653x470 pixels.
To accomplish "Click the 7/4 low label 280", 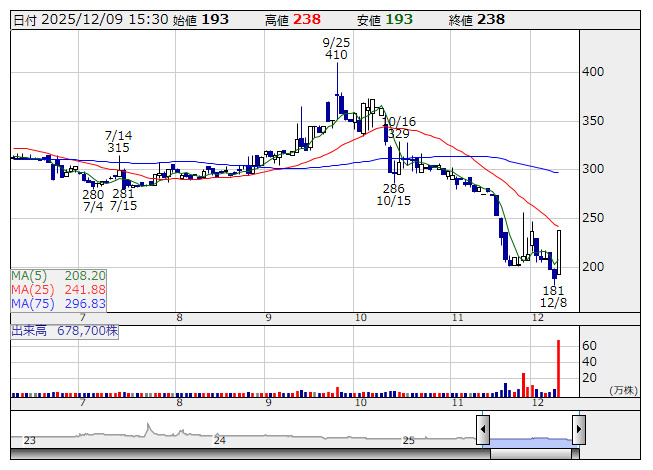I will coord(93,200).
